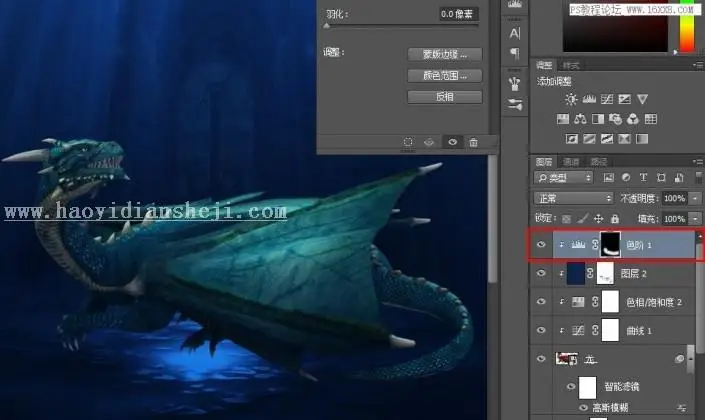Click the 颜色范围... button
The width and height of the screenshot is (705, 420).
[x=445, y=76]
